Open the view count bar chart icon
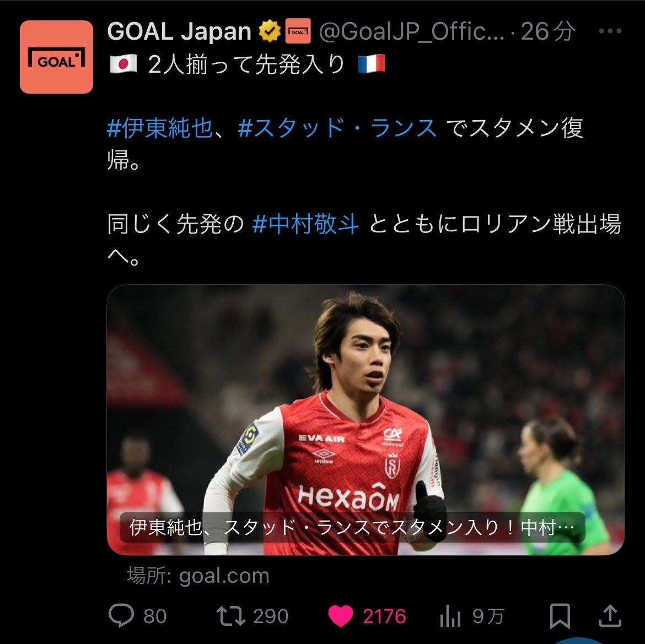The image size is (645, 644). 450,616
